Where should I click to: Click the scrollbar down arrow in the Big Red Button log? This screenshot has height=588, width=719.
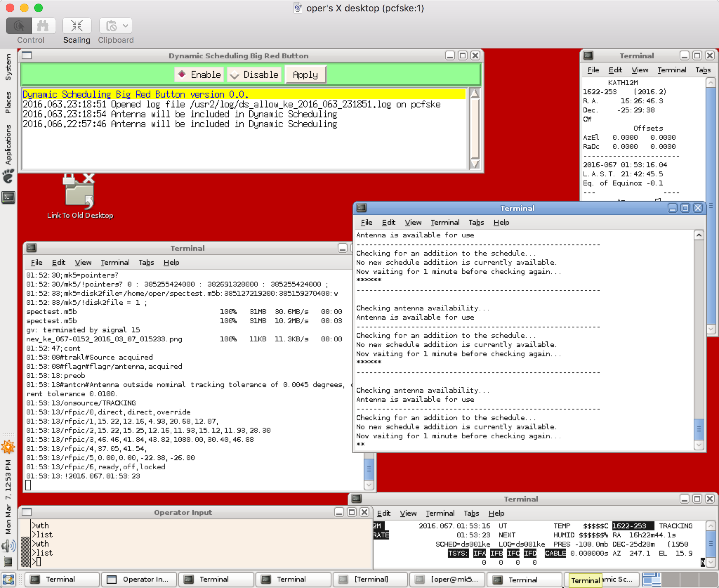click(475, 164)
